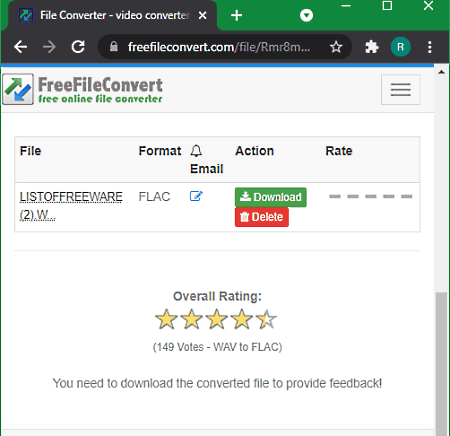The width and height of the screenshot is (450, 436).
Task: Click the FreeFileConvert title text
Action: point(100,85)
